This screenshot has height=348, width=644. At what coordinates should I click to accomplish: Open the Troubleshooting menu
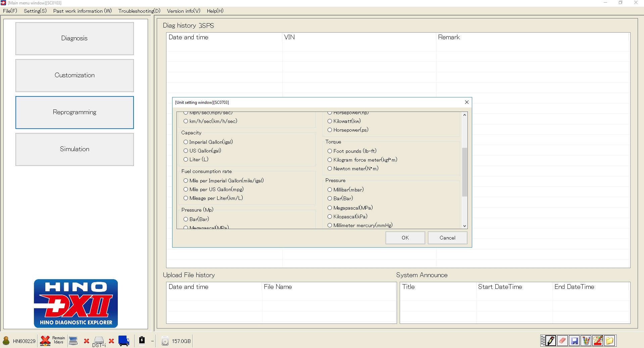(139, 11)
